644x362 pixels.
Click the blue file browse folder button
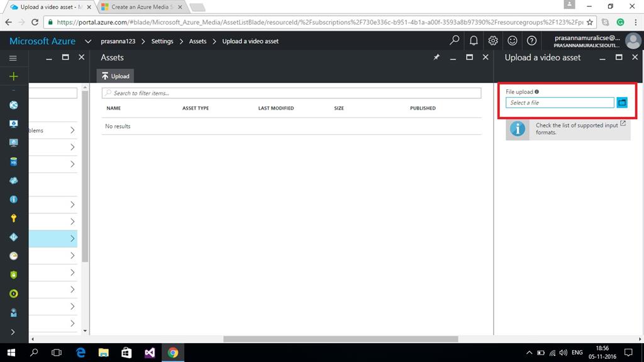point(622,103)
